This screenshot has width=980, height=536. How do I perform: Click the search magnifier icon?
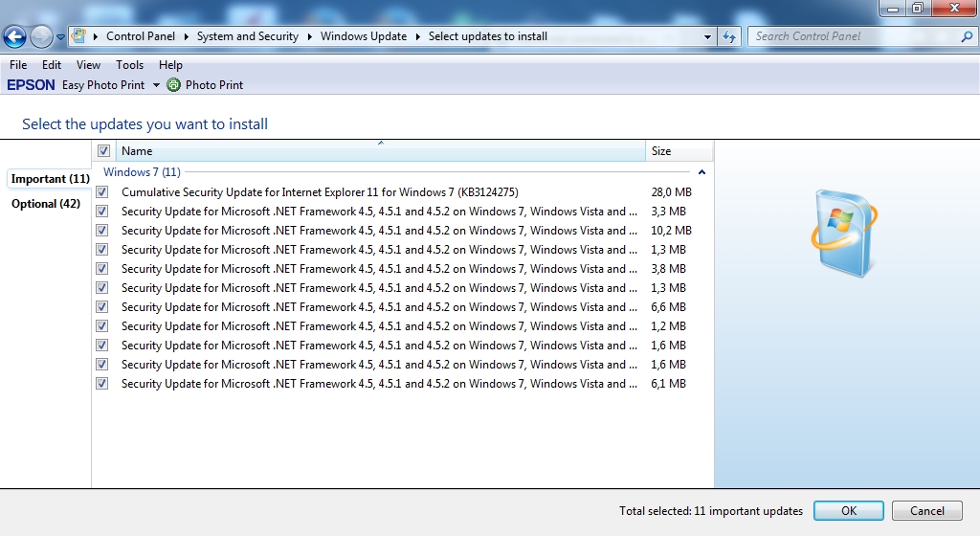967,37
